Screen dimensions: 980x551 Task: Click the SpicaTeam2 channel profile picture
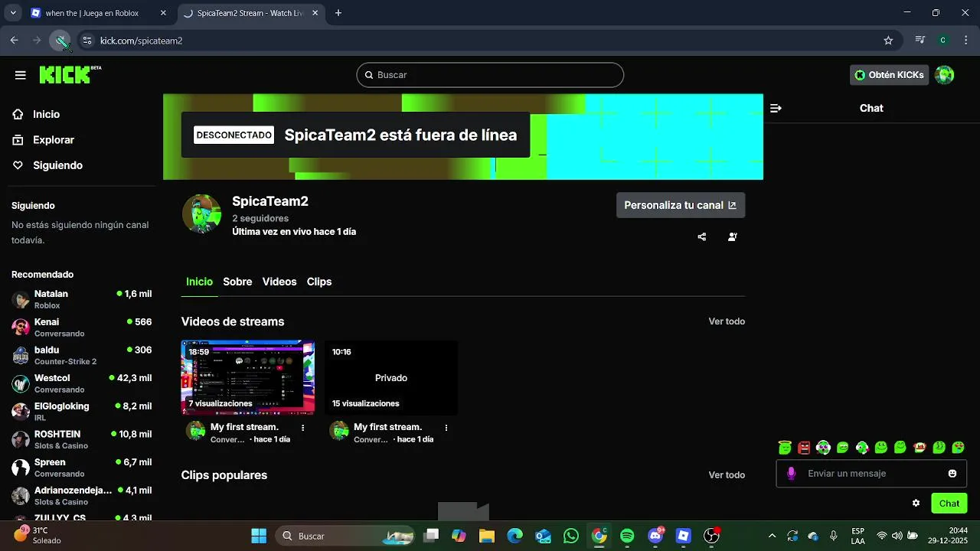(202, 214)
